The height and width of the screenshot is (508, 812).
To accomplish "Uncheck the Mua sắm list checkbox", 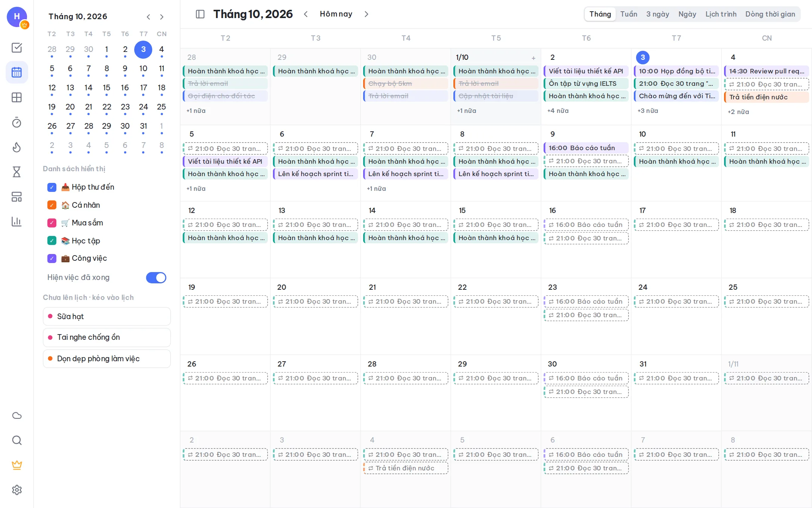I will (52, 223).
